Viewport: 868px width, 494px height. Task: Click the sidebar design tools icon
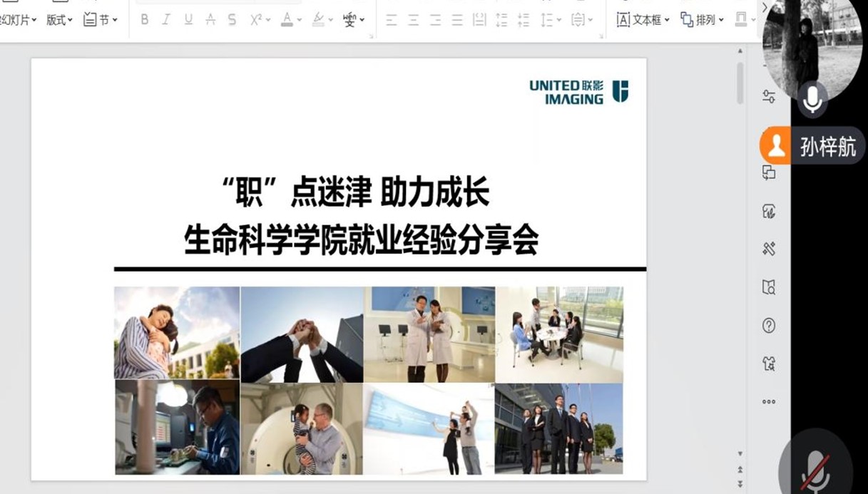[x=769, y=249]
